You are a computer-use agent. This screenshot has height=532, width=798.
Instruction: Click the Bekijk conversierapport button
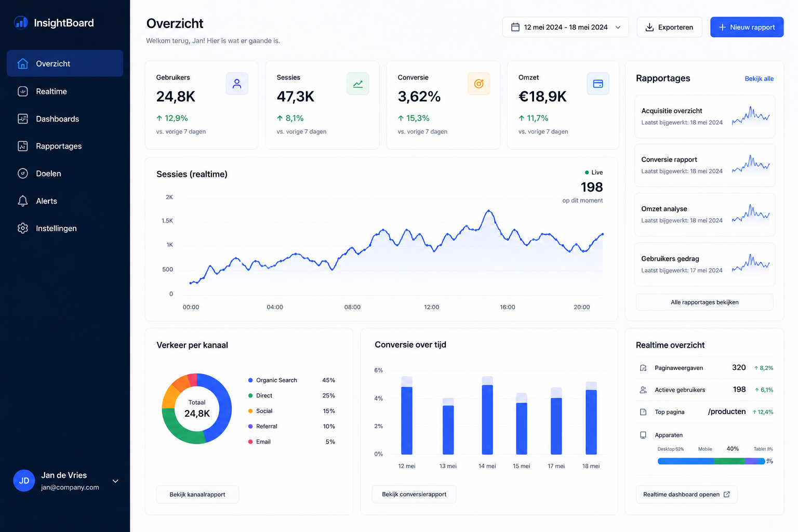point(414,494)
